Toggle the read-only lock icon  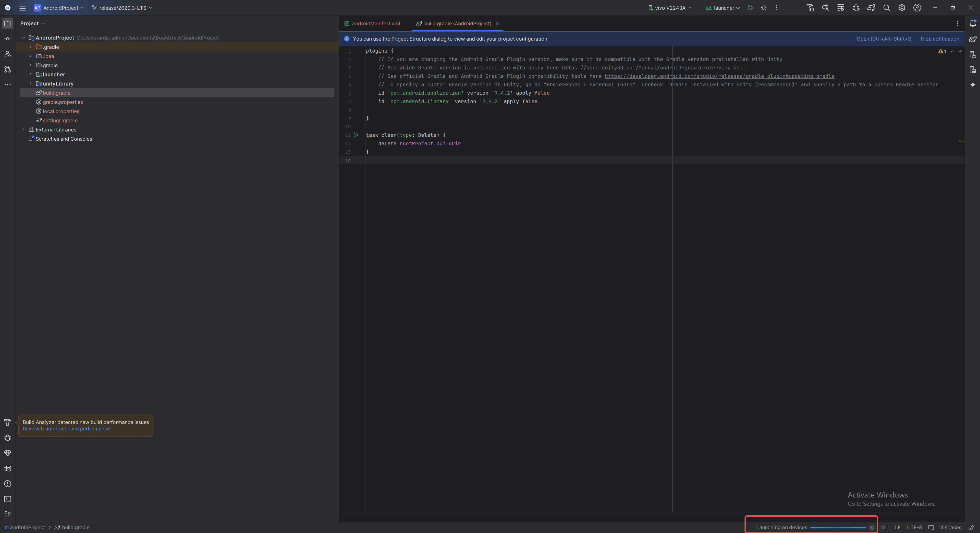(x=971, y=527)
